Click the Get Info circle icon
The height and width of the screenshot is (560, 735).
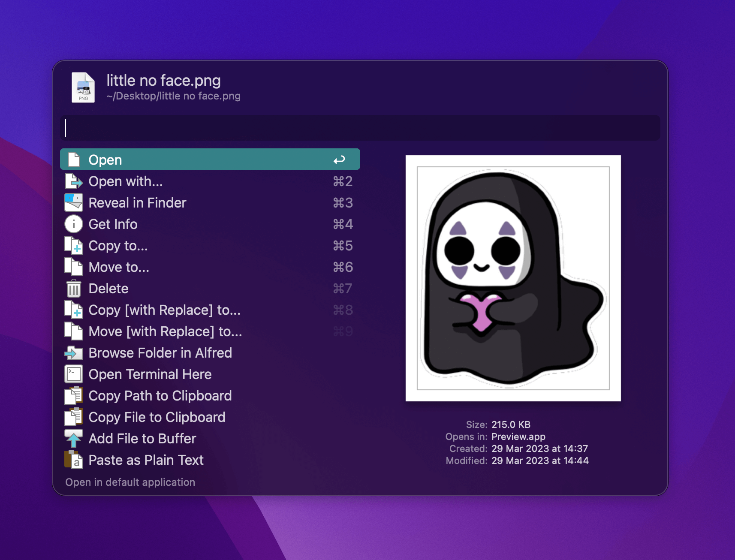(73, 224)
